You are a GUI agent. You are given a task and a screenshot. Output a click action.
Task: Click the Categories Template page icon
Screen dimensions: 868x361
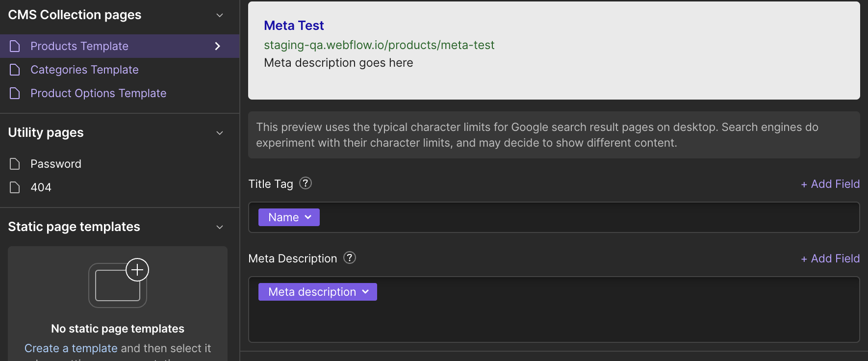[x=15, y=70]
